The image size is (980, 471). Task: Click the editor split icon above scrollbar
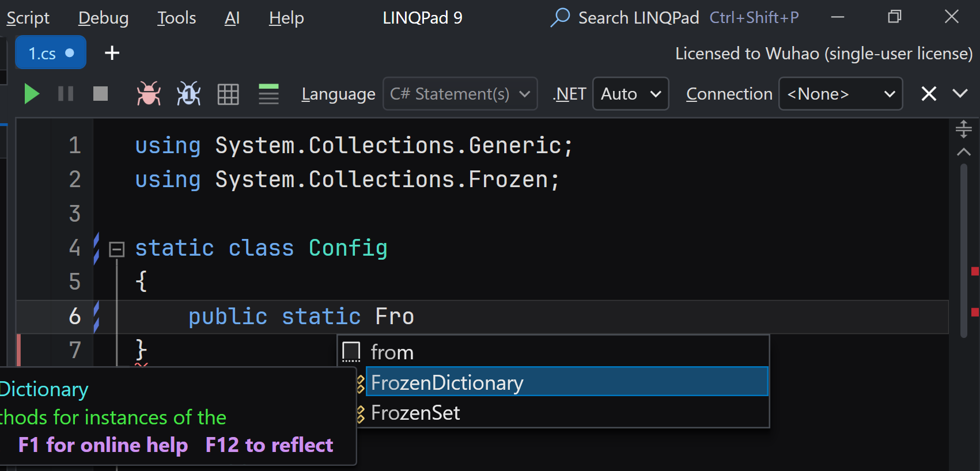point(963,129)
